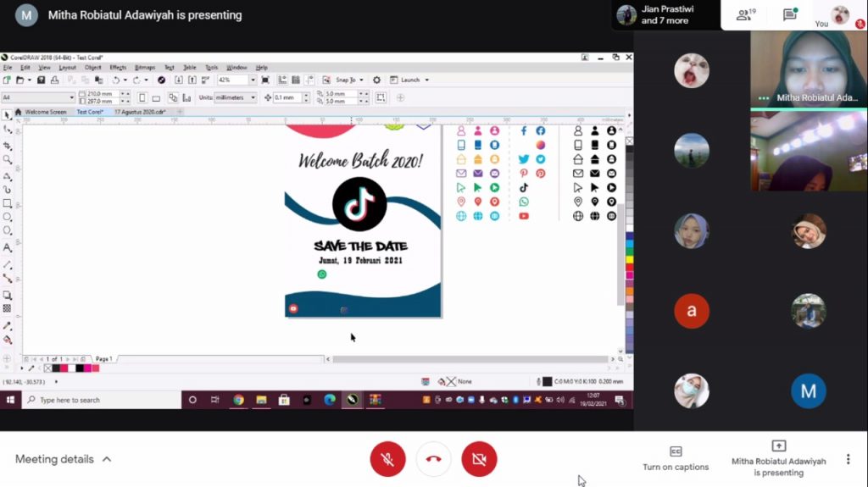Open Meet more options three dots

(x=848, y=459)
